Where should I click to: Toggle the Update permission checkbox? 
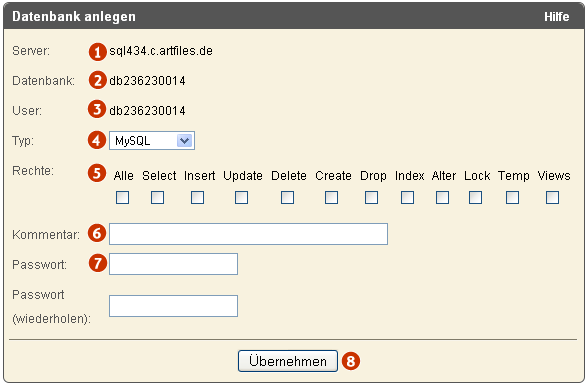click(x=242, y=198)
